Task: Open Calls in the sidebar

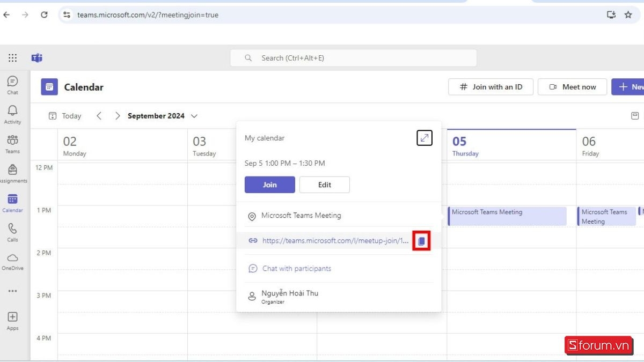Action: (12, 233)
